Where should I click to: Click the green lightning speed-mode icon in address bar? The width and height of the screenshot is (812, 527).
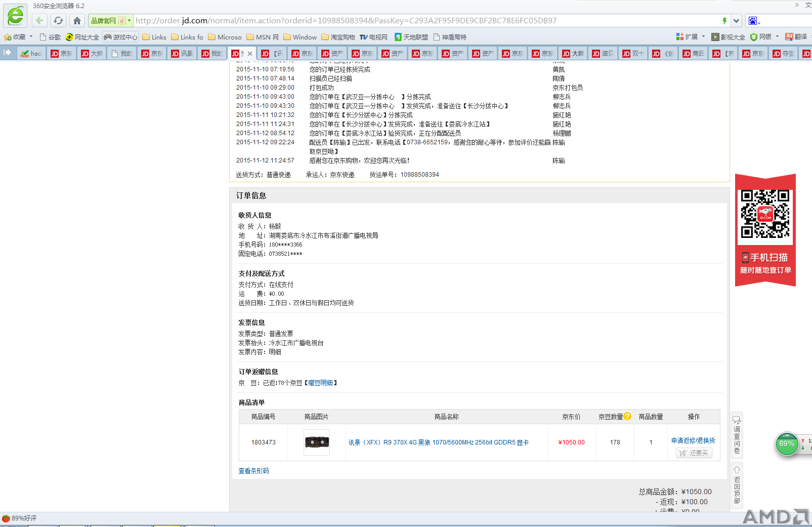point(724,21)
